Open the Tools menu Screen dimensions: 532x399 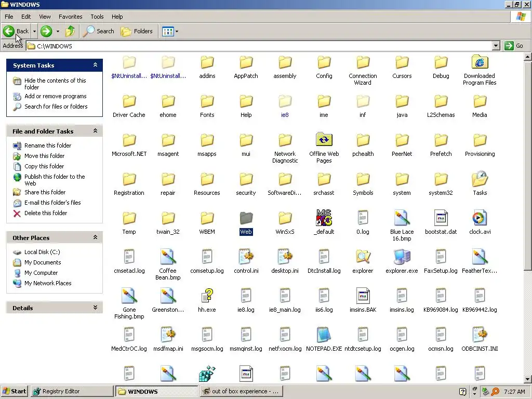[x=97, y=17]
